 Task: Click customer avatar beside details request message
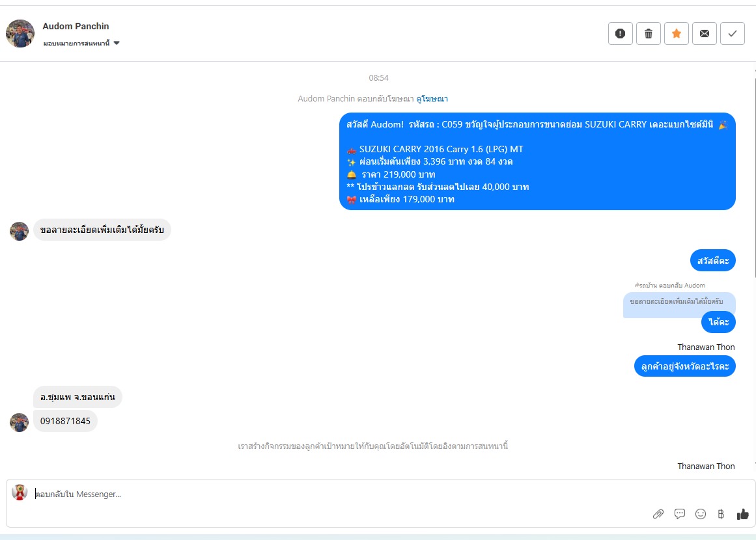point(20,231)
